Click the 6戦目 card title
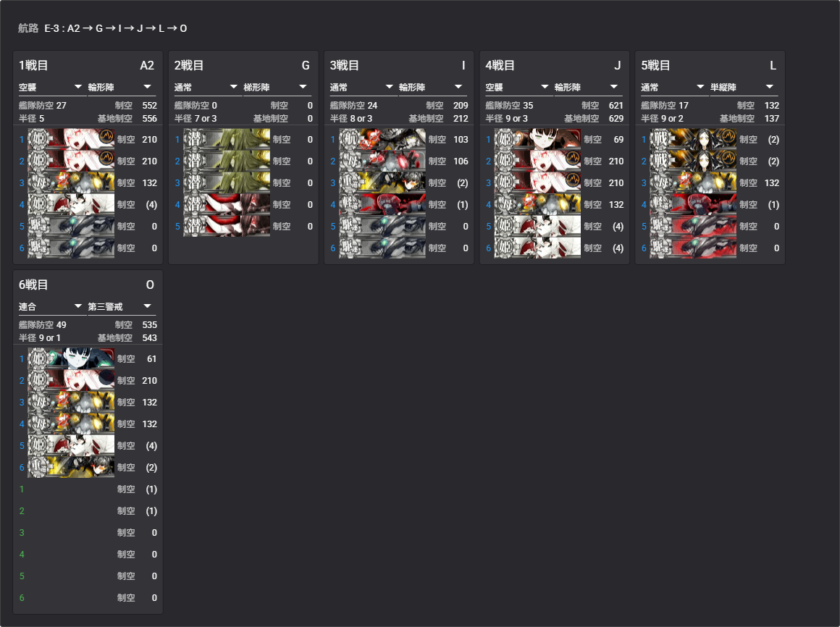The height and width of the screenshot is (627, 840). point(33,285)
